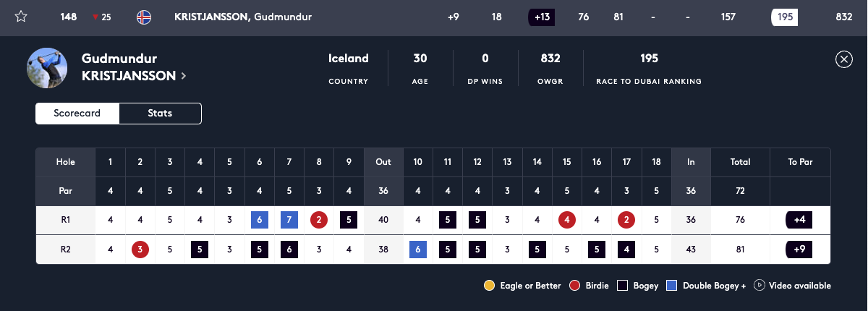
Task: Click the Birdie red legend swatch
Action: 576,286
